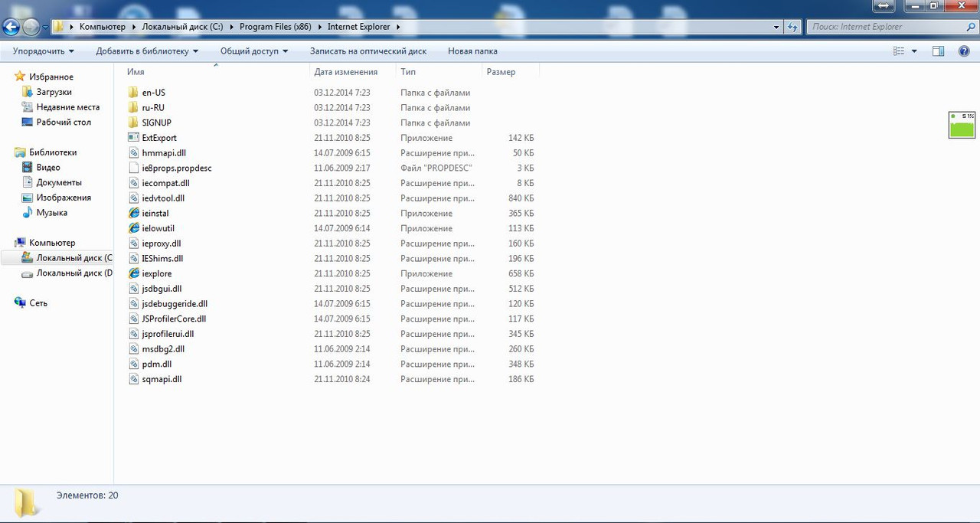980x523 pixels.
Task: Click the sqmapi.dll file name
Action: click(162, 379)
